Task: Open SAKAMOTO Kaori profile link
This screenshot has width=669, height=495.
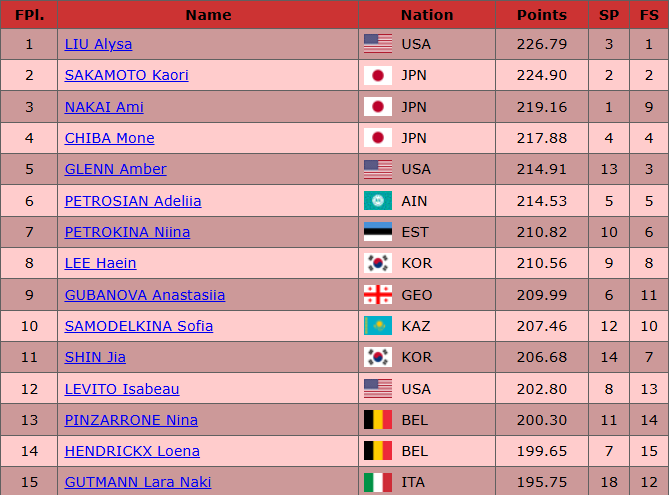Action: (x=126, y=75)
